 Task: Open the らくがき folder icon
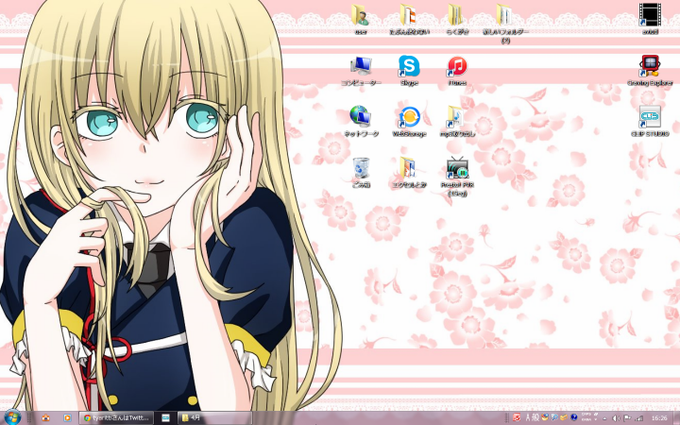pos(457,19)
